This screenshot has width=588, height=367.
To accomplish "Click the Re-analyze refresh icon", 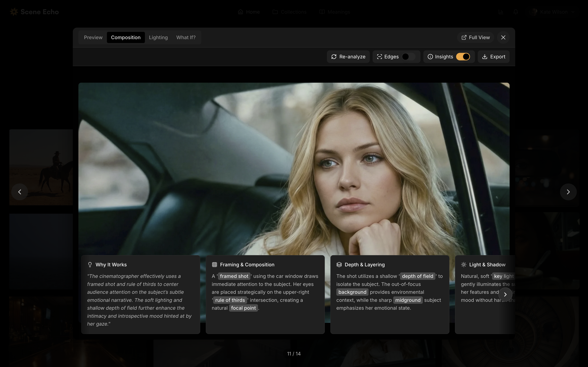I will [x=334, y=57].
